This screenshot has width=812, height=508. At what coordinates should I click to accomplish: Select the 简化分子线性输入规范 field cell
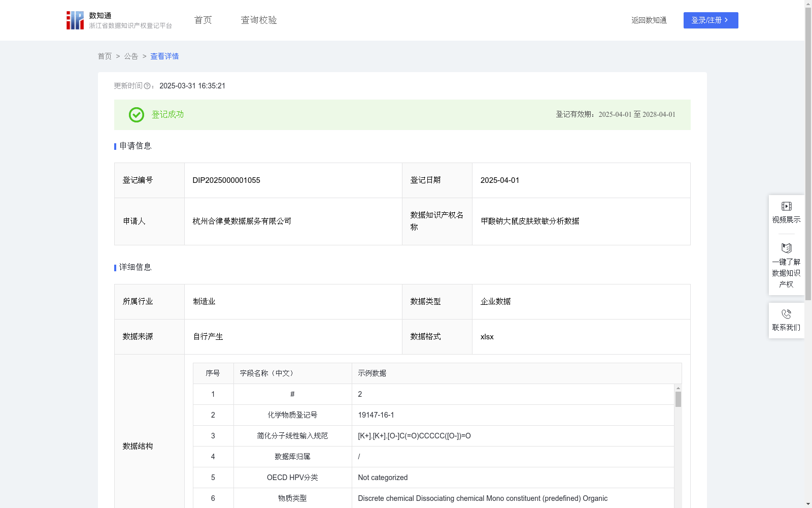click(x=293, y=436)
